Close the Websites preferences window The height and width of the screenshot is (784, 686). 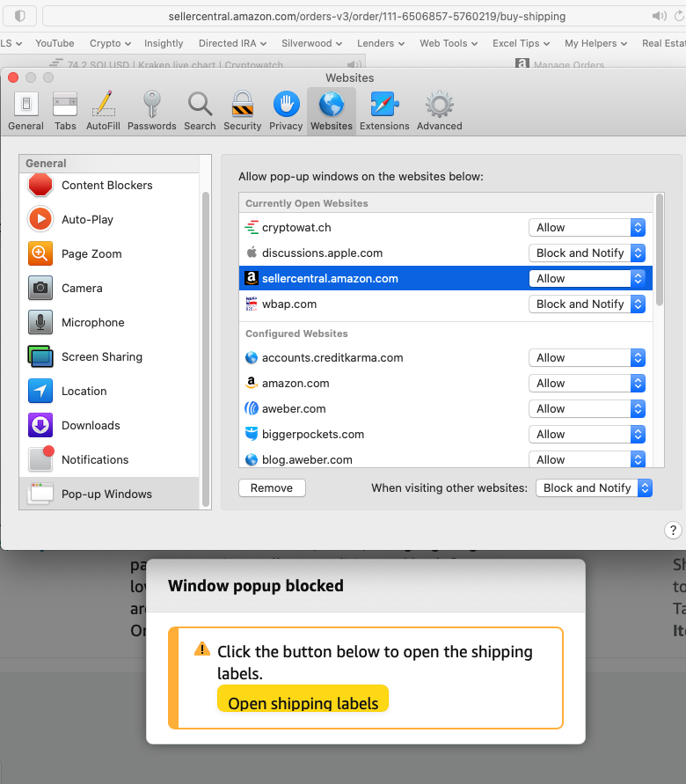pos(13,77)
